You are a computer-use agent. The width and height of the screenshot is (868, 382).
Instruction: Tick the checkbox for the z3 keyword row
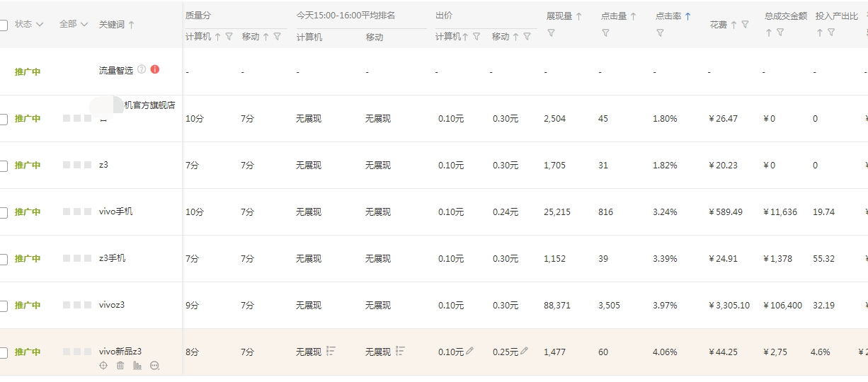(x=4, y=166)
